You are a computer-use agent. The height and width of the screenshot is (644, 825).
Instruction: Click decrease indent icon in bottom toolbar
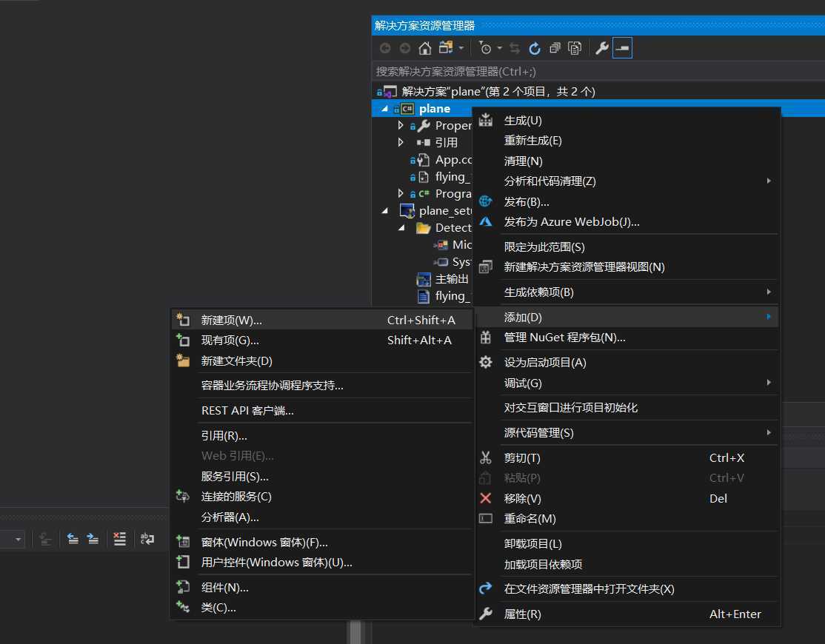(x=73, y=539)
